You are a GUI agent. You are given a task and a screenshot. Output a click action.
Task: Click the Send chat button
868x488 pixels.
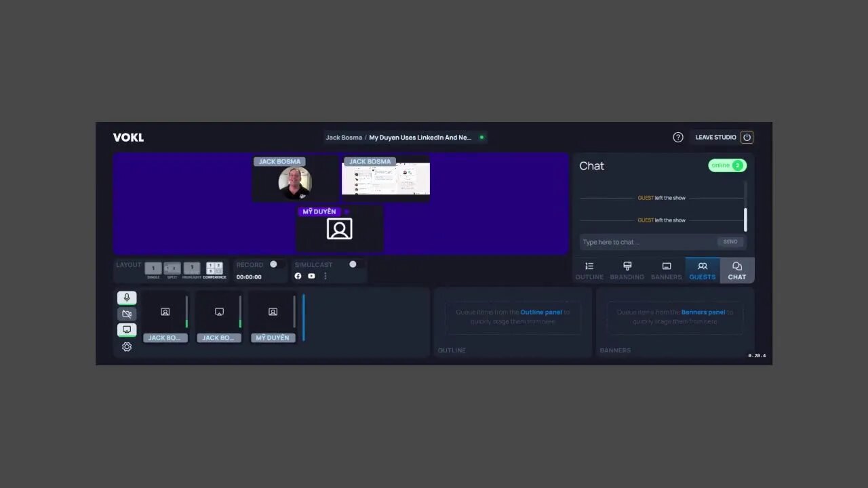[730, 242]
